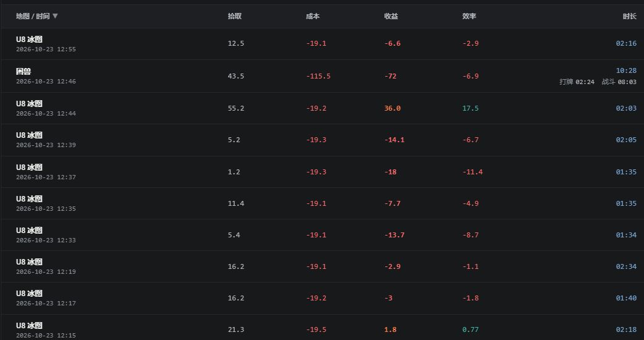The width and height of the screenshot is (644, 340).
Task: Click profit value 36.0
Action: click(x=392, y=108)
